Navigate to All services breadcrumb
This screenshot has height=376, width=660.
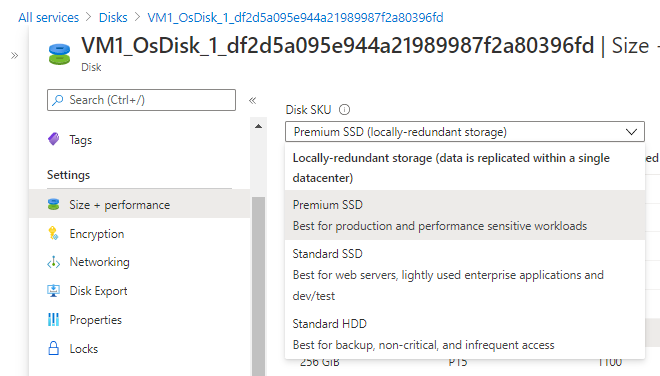48,18
